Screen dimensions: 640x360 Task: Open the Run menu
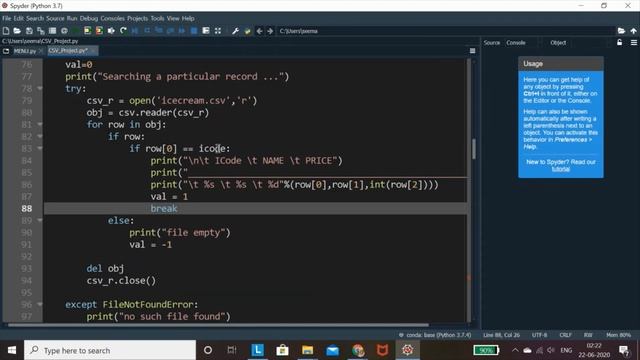click(72, 18)
